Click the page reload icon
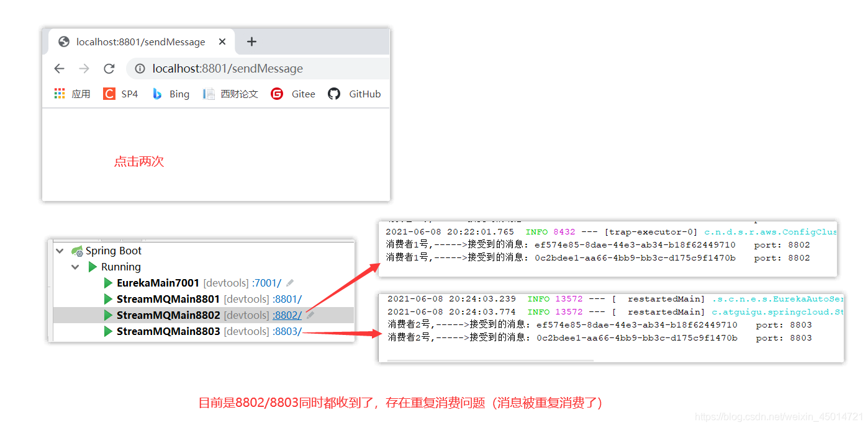The height and width of the screenshot is (428, 868). click(x=109, y=68)
